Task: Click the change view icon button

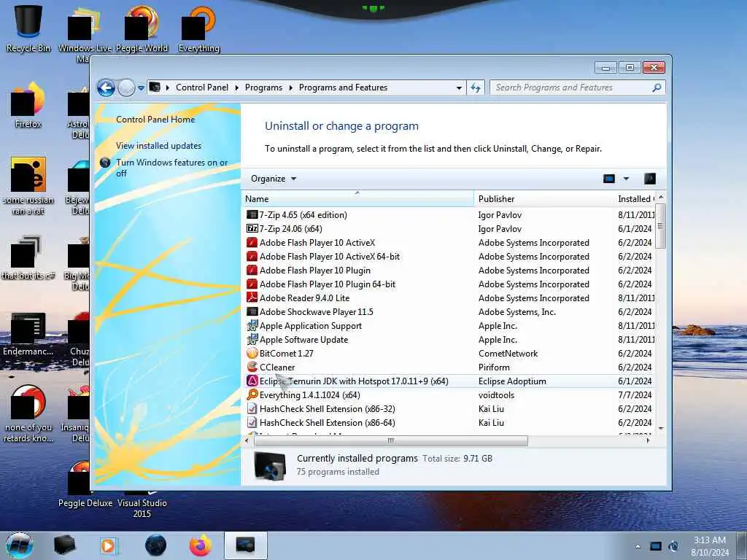Action: point(609,179)
